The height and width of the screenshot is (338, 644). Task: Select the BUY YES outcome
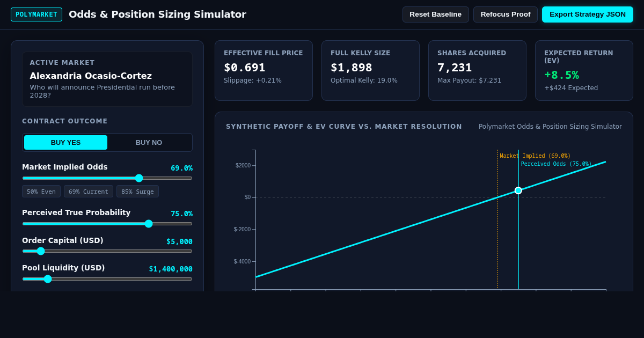[x=65, y=143]
